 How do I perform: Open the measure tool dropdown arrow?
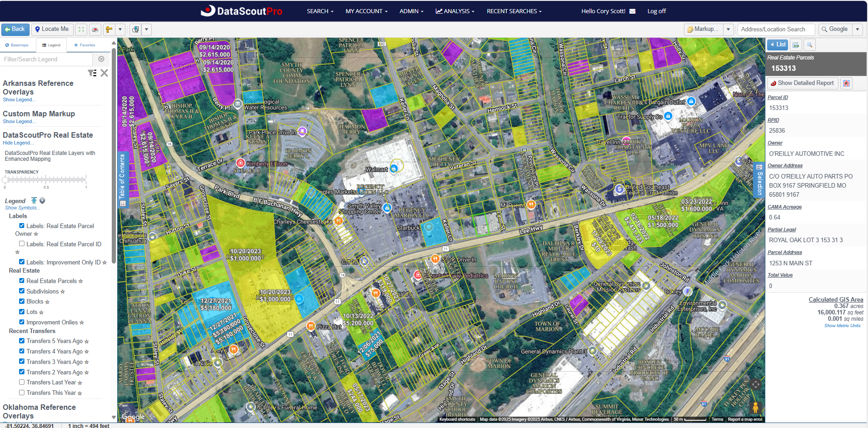120,30
